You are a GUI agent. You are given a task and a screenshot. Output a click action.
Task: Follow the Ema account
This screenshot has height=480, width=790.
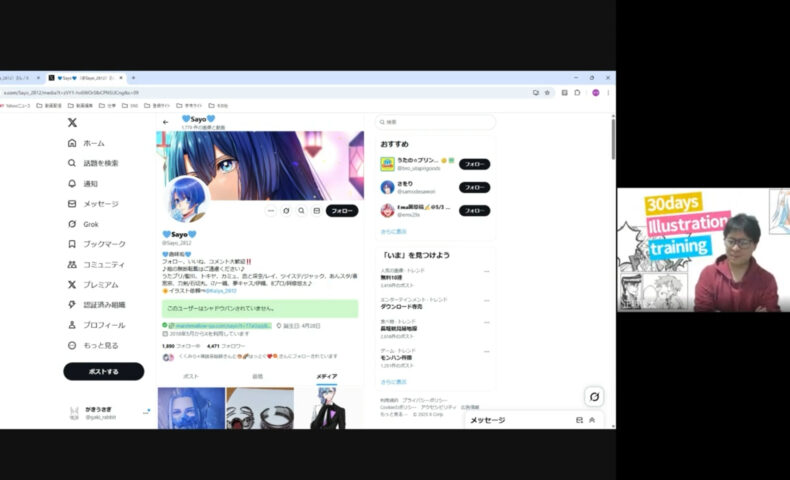click(475, 211)
